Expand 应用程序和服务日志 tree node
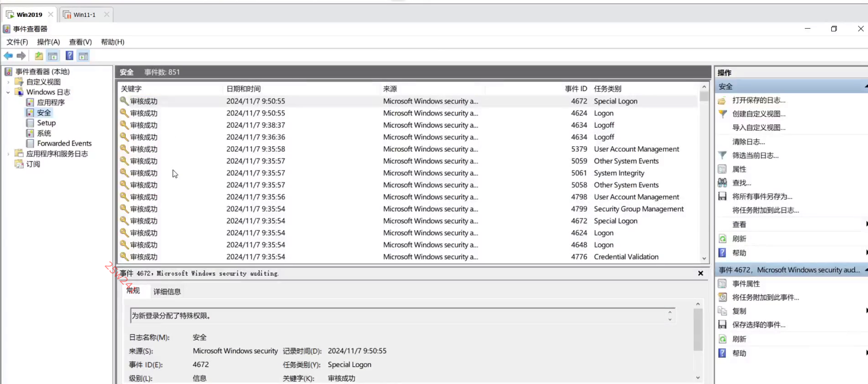Image resolution: width=868 pixels, height=384 pixels. (8, 154)
